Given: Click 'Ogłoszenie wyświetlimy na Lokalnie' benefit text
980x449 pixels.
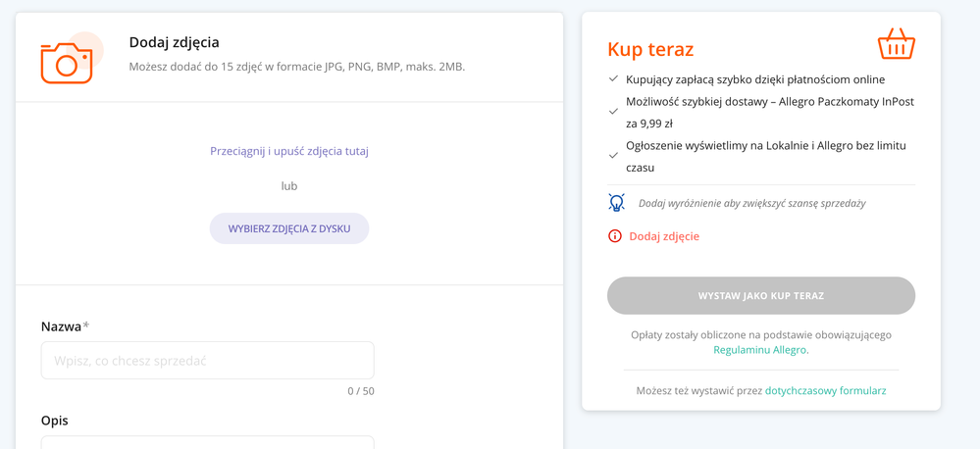Looking at the screenshot, I should pos(766,157).
